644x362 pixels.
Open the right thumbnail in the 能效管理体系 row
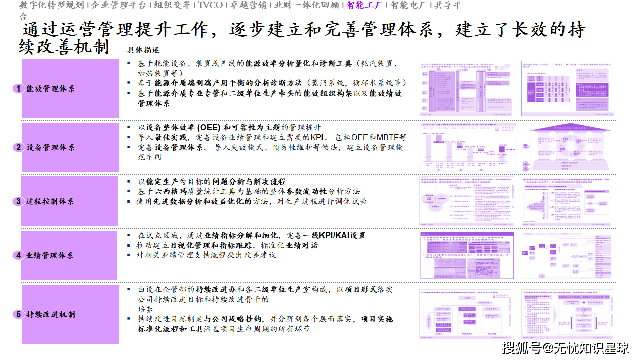(x=568, y=88)
